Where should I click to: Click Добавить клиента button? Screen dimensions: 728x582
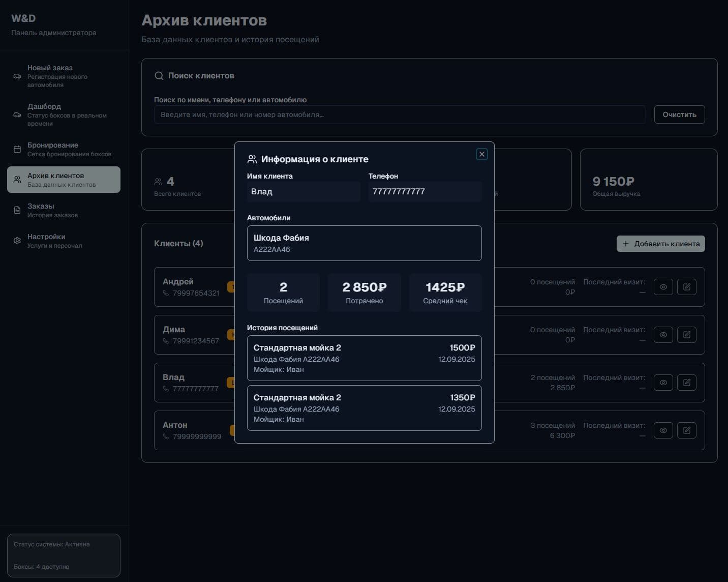(x=660, y=244)
